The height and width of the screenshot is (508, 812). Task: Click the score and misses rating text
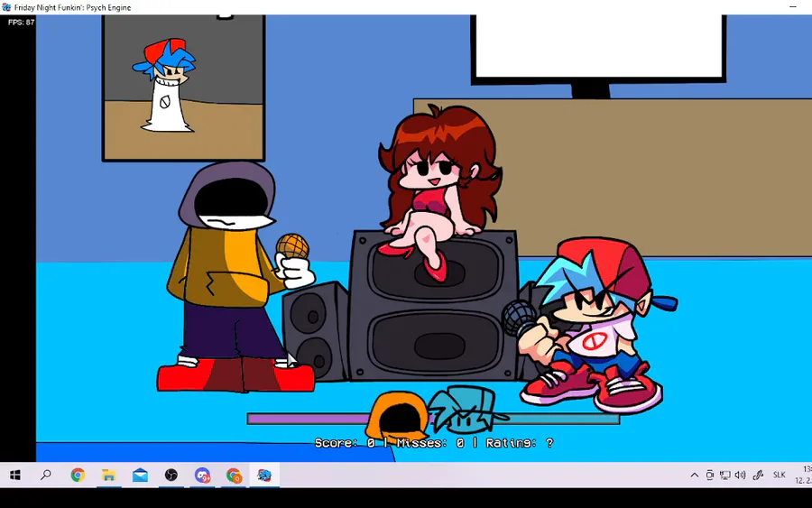[x=434, y=443]
